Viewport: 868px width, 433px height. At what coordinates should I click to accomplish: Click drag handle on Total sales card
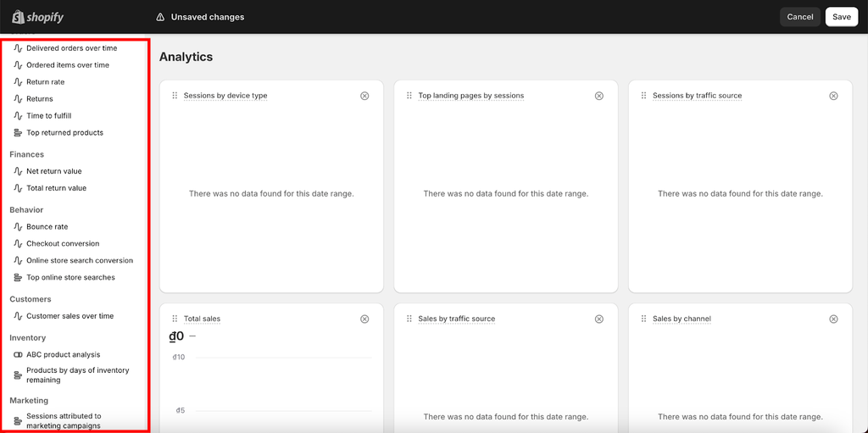pyautogui.click(x=175, y=319)
